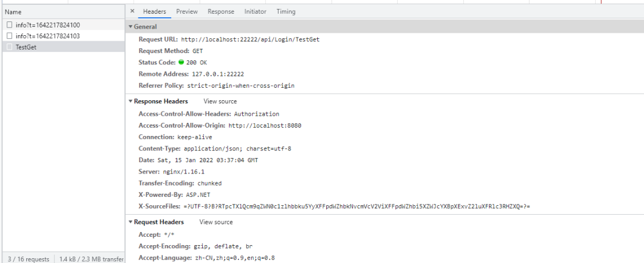
Task: Click the Accept */* header value
Action: [169, 234]
